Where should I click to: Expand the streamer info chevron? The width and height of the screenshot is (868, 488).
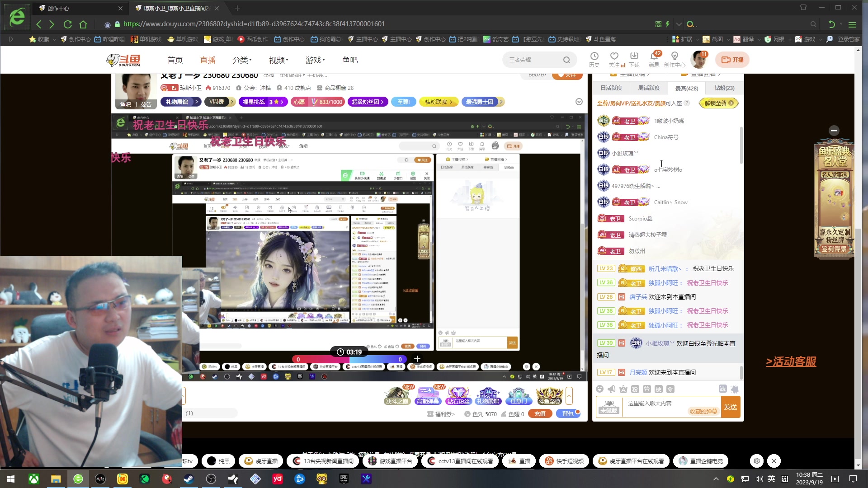coord(579,102)
